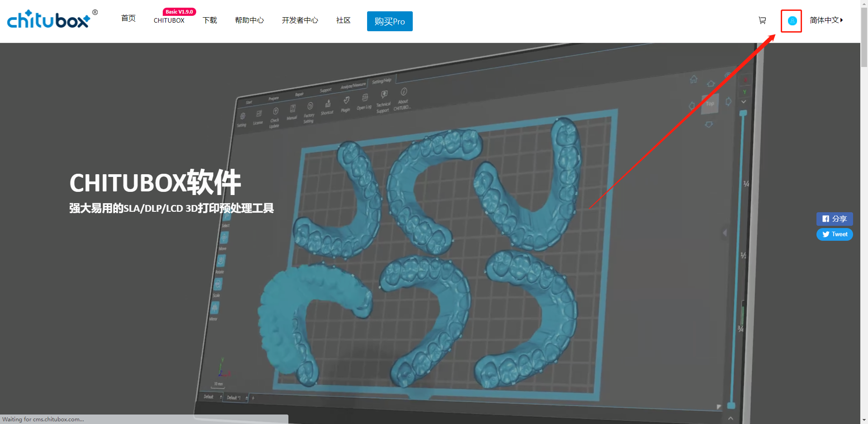This screenshot has width=868, height=424.
Task: Click the scrollbar down arrow
Action: 864,420
